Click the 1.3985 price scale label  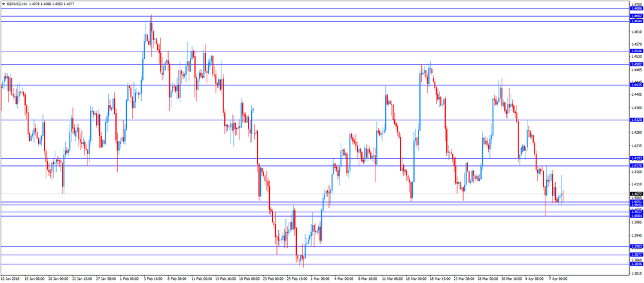tap(636, 222)
